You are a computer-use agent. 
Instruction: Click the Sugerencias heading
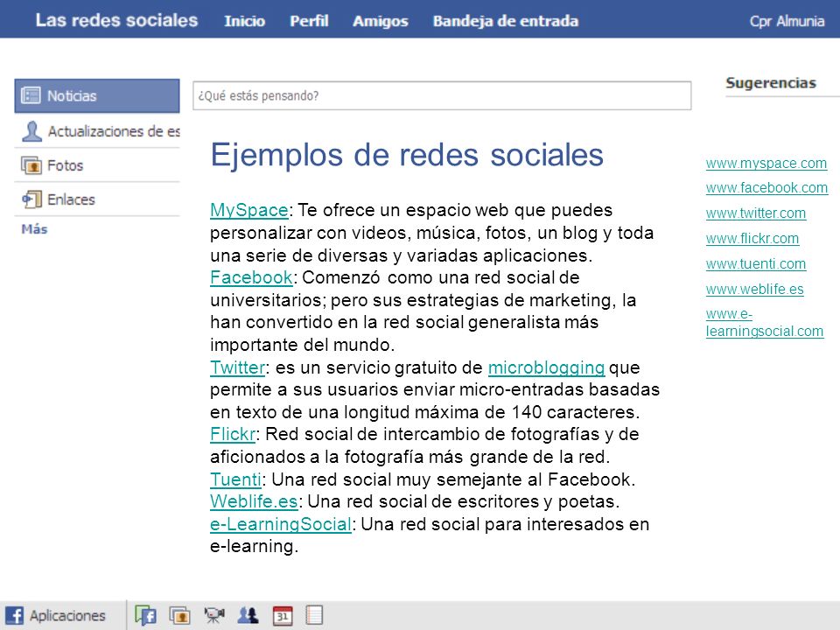(x=771, y=83)
